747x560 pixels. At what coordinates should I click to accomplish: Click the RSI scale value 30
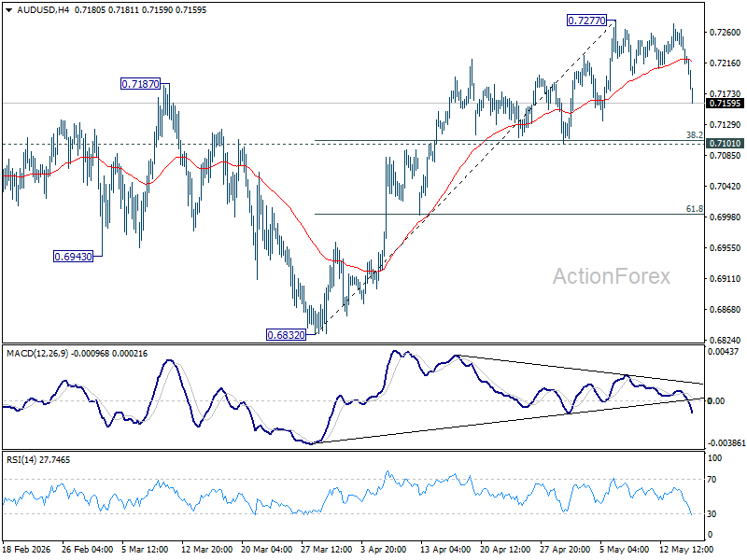[x=712, y=514]
